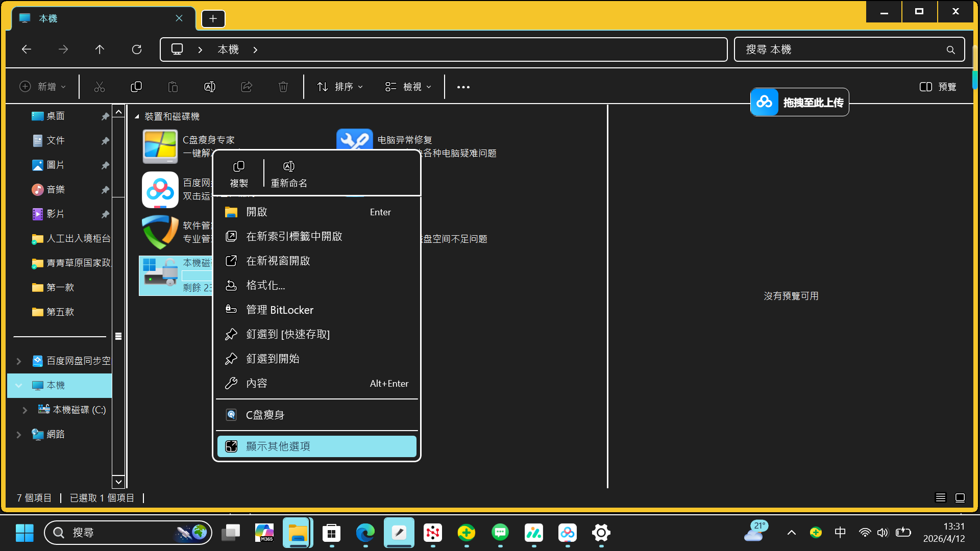Click the toolbar Cut scissors icon
The height and width of the screenshot is (551, 980).
pos(100,87)
